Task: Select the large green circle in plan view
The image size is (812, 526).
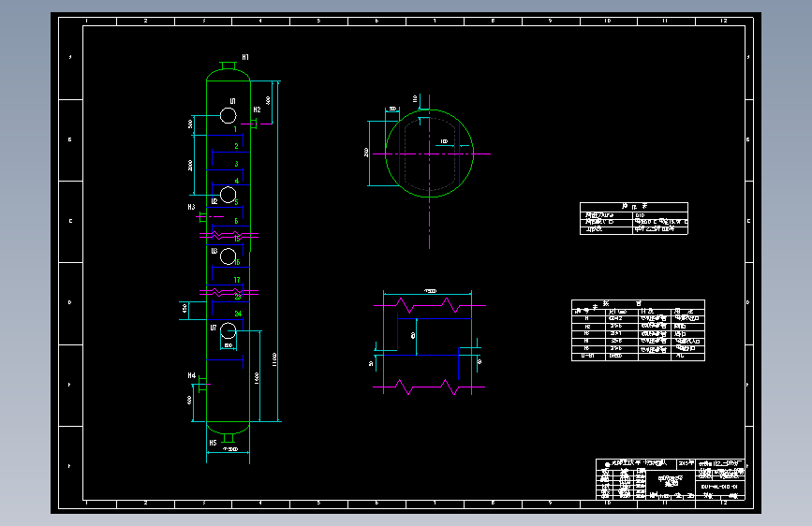Action: click(429, 153)
